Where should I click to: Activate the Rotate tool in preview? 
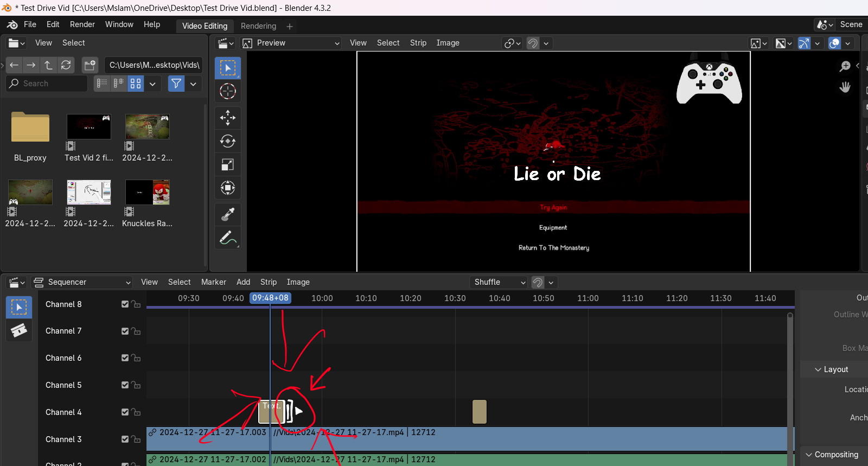pyautogui.click(x=228, y=141)
